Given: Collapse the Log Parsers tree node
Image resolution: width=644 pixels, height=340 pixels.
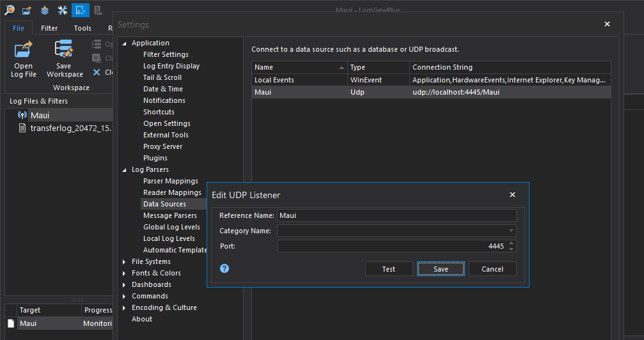Looking at the screenshot, I should [x=125, y=169].
